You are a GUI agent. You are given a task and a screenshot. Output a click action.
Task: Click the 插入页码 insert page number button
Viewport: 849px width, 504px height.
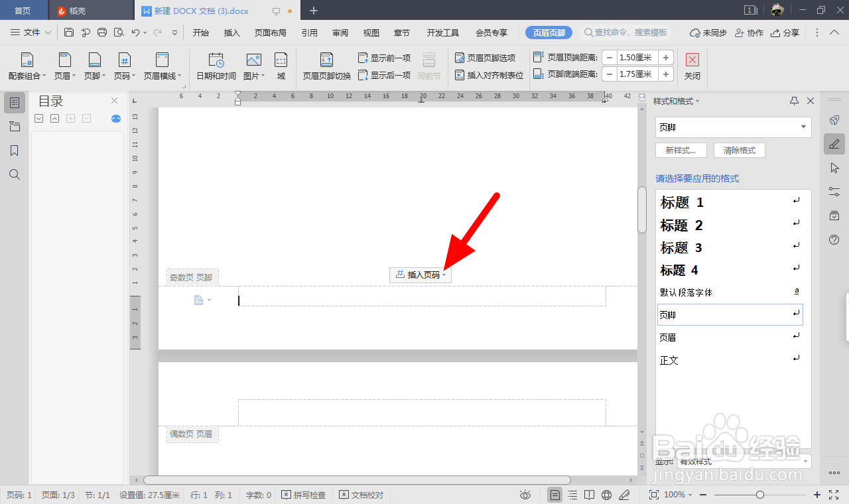[421, 275]
